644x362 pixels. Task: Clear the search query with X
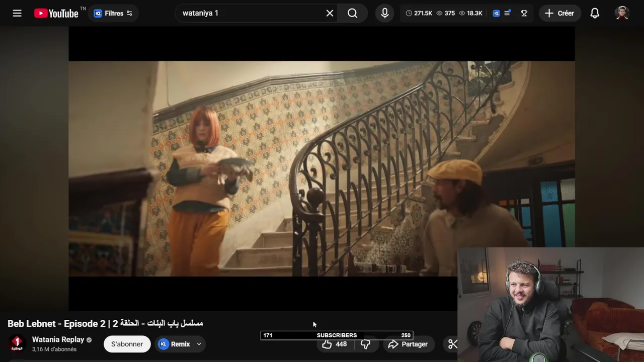pos(330,13)
